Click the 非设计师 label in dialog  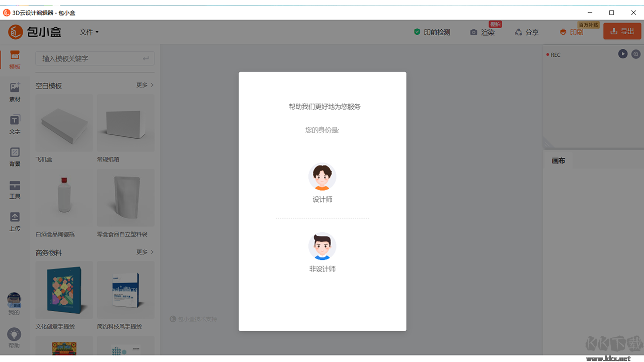click(x=323, y=269)
